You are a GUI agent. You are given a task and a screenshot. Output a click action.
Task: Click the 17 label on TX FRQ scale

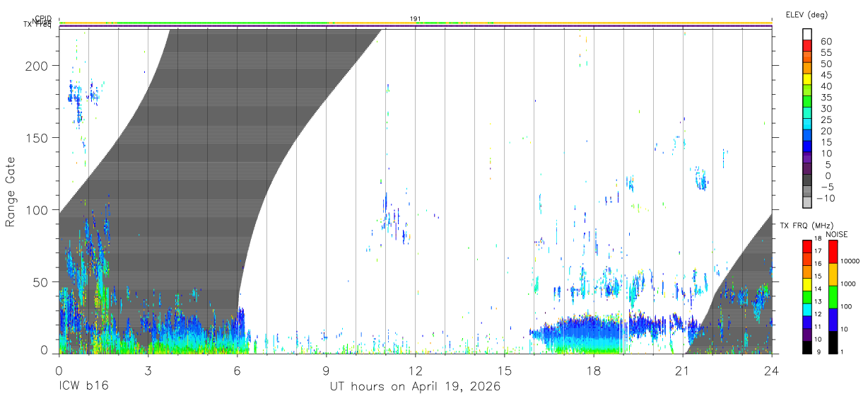coord(818,251)
